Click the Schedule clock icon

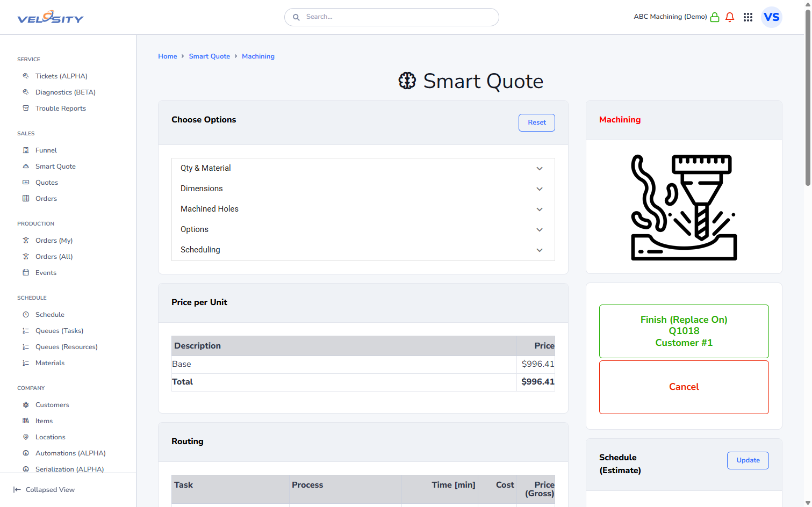[26, 314]
